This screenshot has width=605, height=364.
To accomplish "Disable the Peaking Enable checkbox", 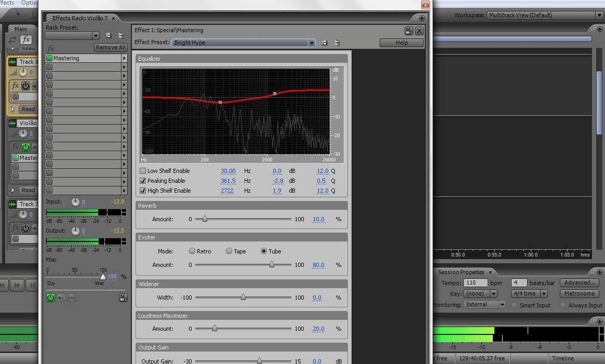I will pos(143,181).
